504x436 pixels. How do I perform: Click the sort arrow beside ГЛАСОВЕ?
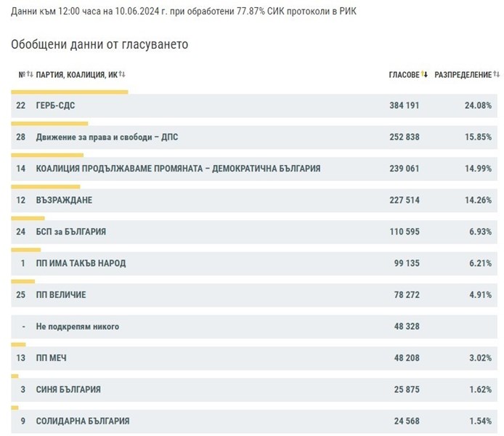pos(425,74)
